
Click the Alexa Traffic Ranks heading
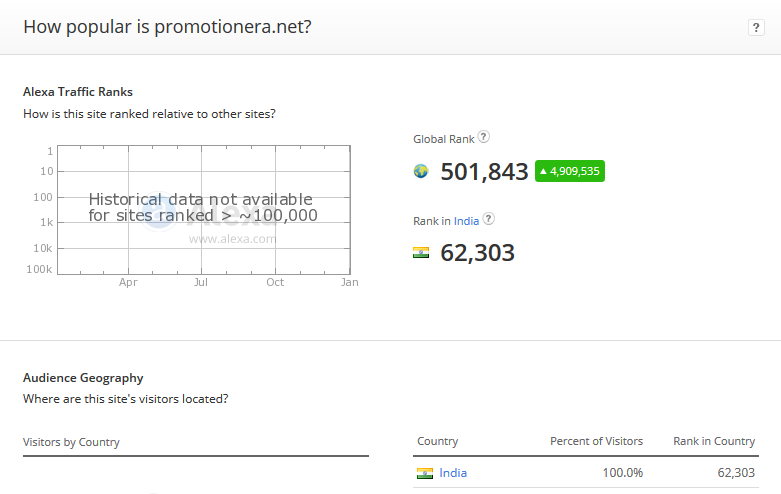coord(78,92)
